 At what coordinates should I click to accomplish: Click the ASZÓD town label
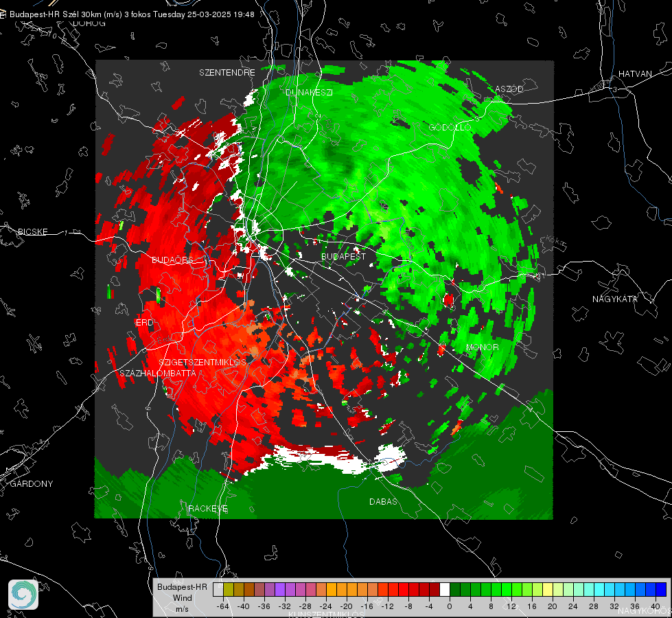click(509, 89)
